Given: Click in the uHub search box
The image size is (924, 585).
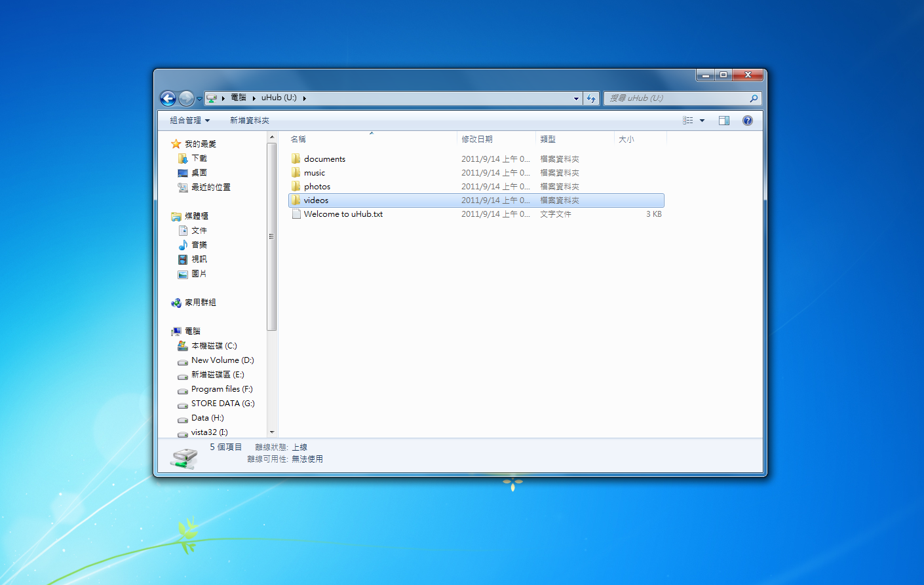Looking at the screenshot, I should 675,98.
